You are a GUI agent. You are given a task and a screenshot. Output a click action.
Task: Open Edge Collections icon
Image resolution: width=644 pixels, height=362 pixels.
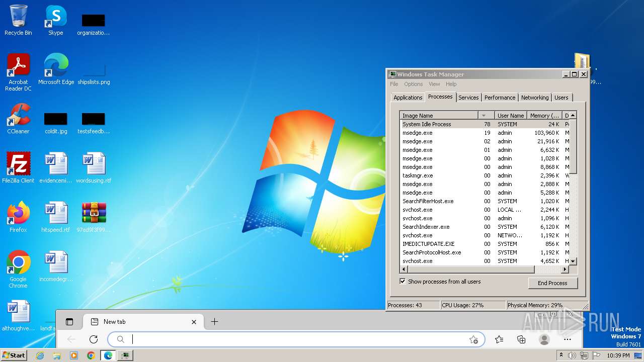tap(521, 339)
